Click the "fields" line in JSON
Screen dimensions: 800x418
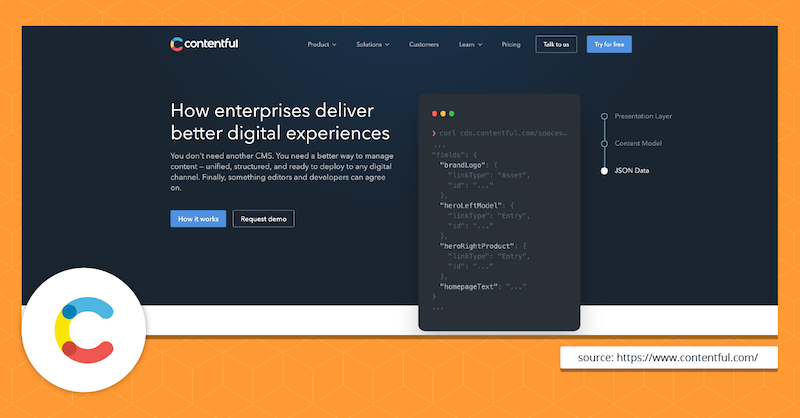point(454,155)
